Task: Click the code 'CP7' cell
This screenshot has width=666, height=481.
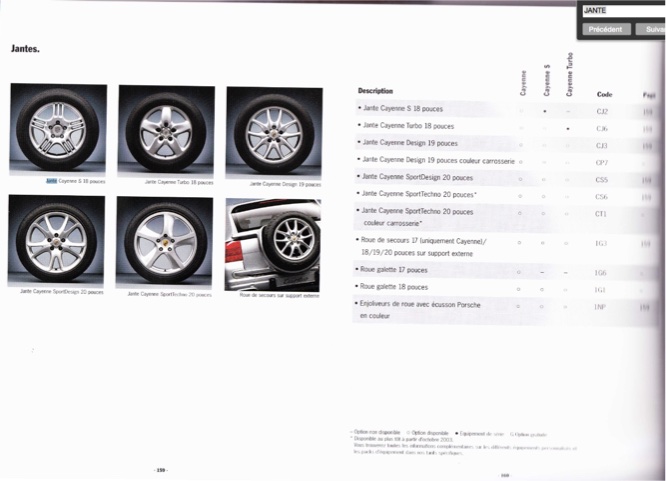Action: pyautogui.click(x=601, y=162)
